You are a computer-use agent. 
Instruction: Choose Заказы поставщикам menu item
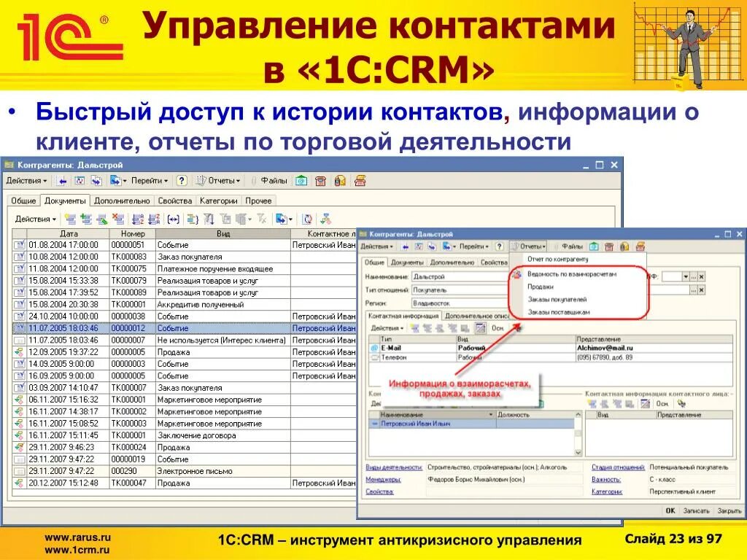(558, 312)
